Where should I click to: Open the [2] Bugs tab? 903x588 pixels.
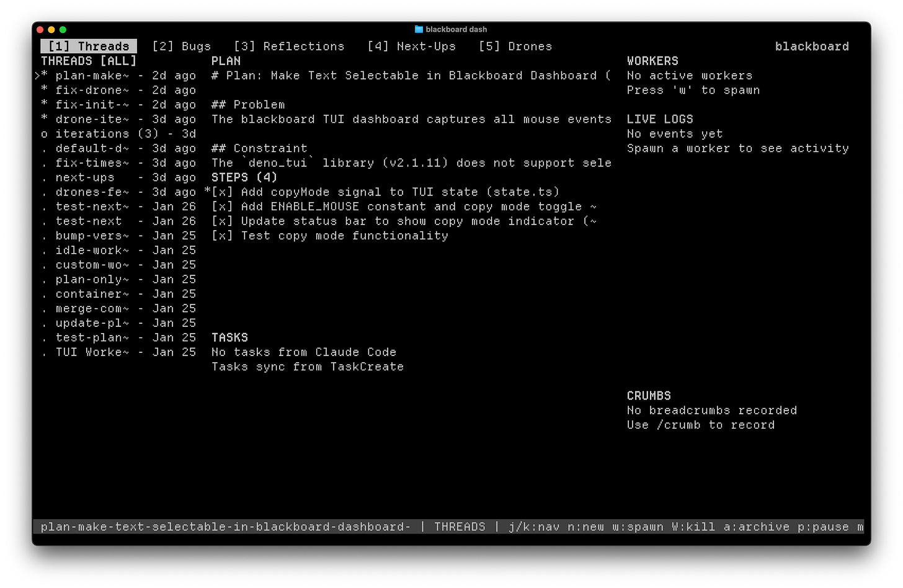182,47
